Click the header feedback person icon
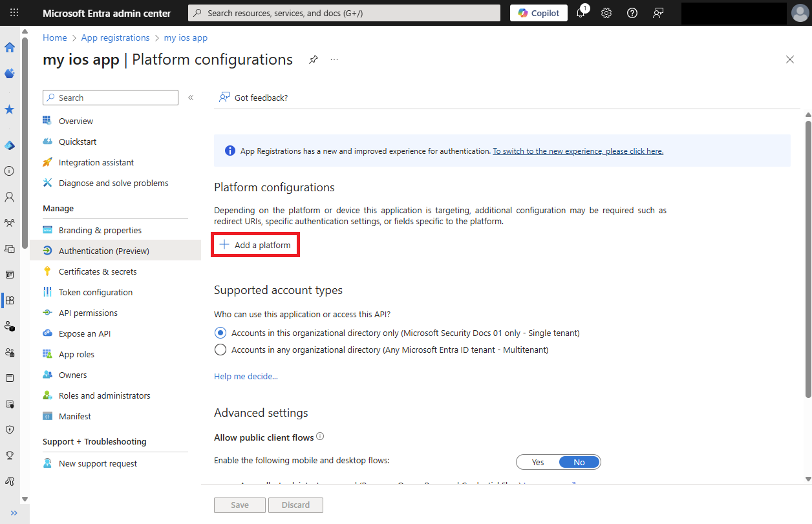812x524 pixels. (658, 13)
